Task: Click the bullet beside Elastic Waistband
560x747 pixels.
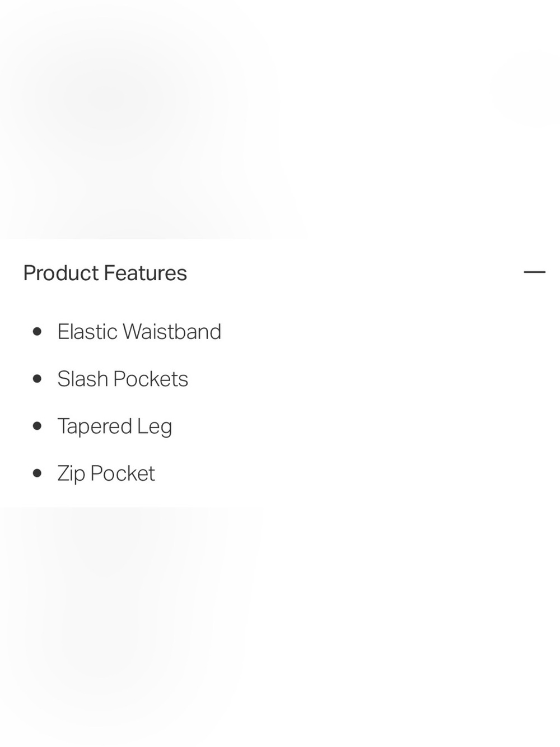Action: [38, 332]
